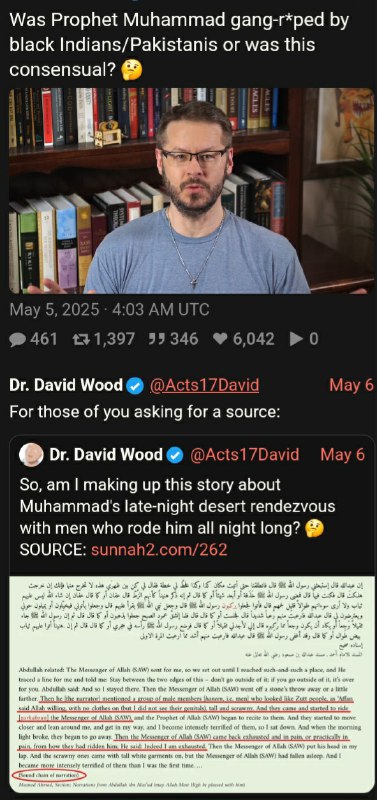Open the May 6 date in quoted tweet

click(342, 455)
